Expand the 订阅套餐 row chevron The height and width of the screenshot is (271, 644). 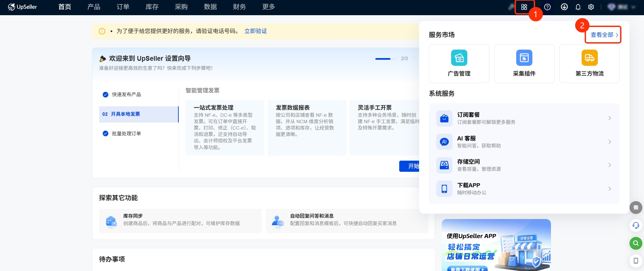click(610, 118)
